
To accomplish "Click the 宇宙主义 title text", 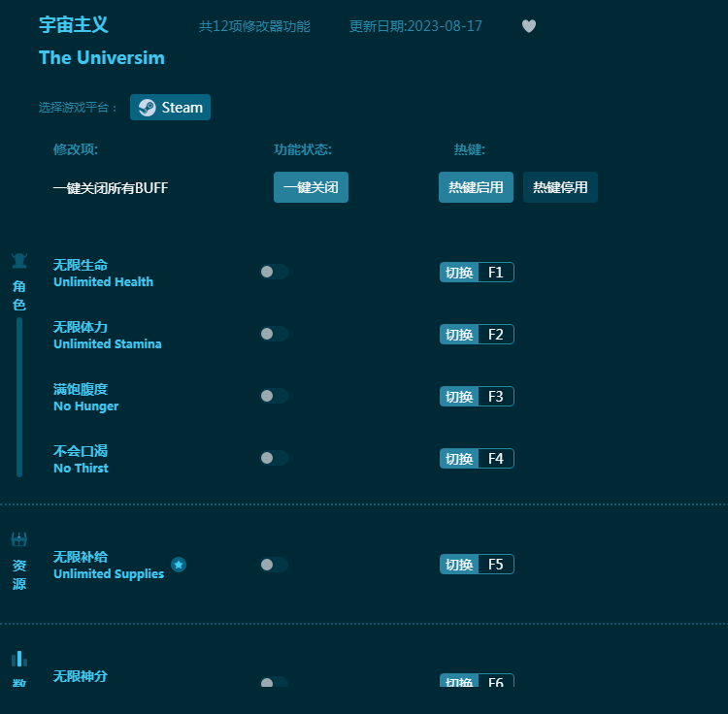I will pyautogui.click(x=74, y=24).
